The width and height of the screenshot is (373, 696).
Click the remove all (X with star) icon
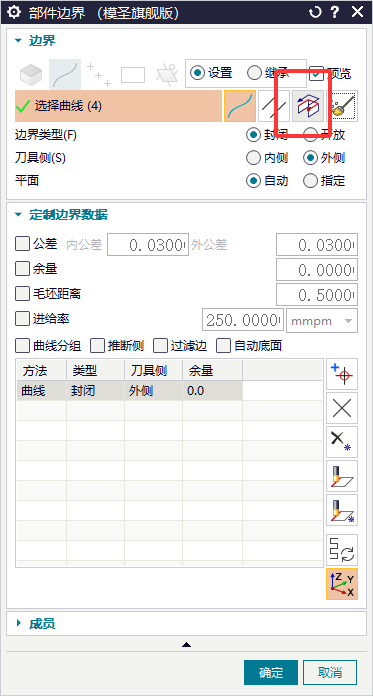point(342,442)
